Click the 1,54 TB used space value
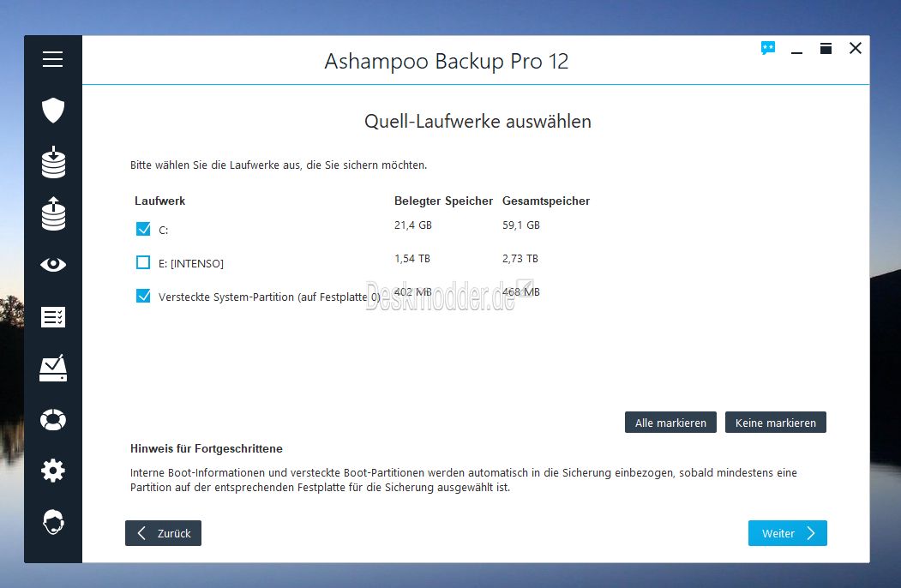 tap(412, 259)
